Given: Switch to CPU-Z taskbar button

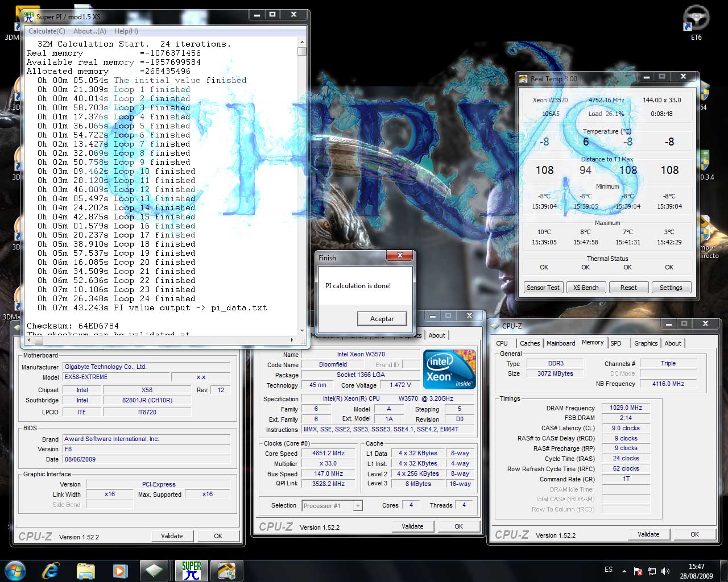Looking at the screenshot, I should (155, 571).
